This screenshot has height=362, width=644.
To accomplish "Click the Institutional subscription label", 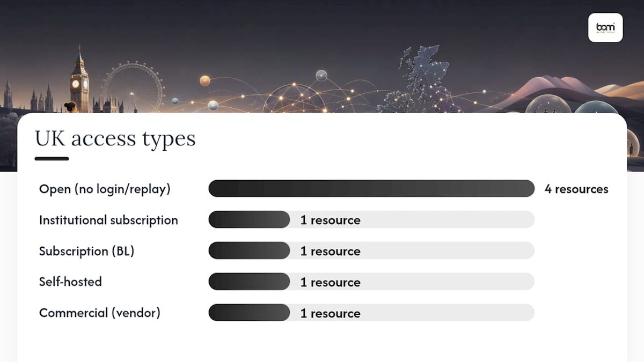I will [x=108, y=220].
